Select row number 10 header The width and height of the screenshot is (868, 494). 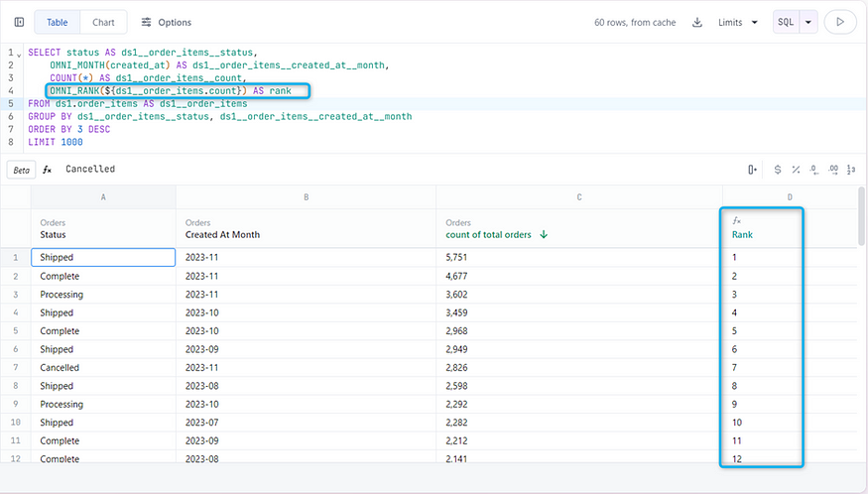(16, 423)
